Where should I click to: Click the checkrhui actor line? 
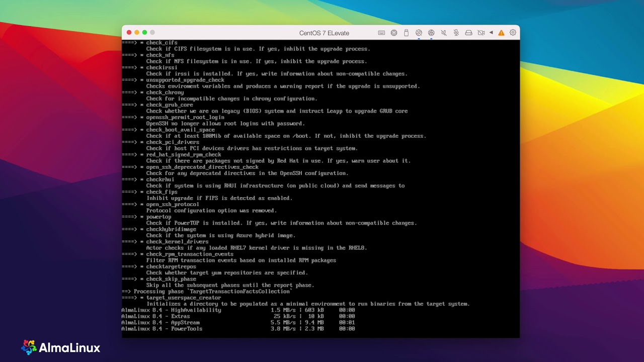coord(148,179)
